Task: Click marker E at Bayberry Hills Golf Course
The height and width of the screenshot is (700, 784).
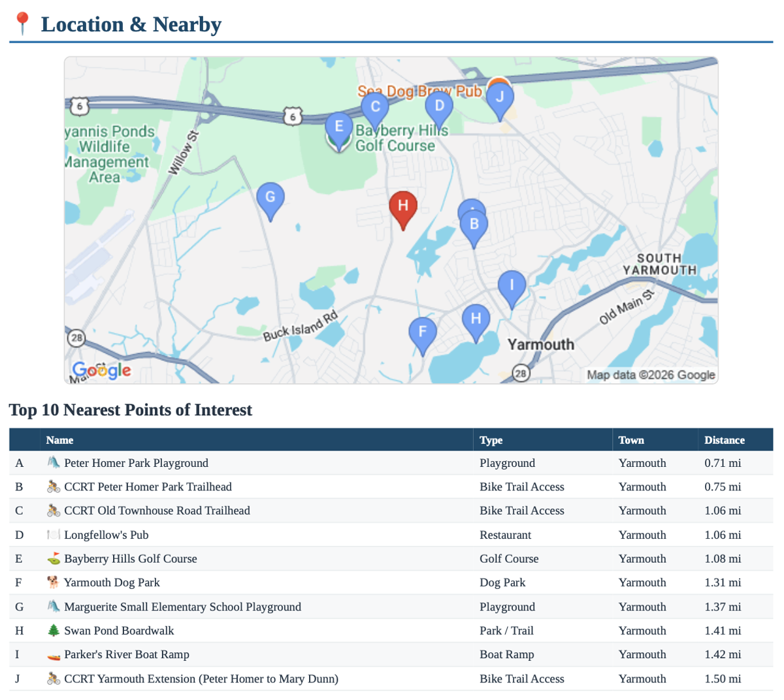Action: coord(339,127)
